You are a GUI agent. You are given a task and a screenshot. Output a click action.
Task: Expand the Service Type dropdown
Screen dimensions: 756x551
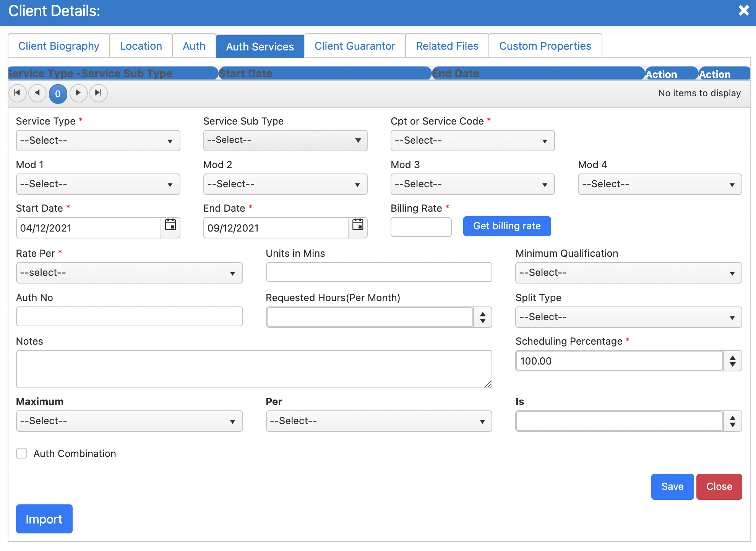98,141
